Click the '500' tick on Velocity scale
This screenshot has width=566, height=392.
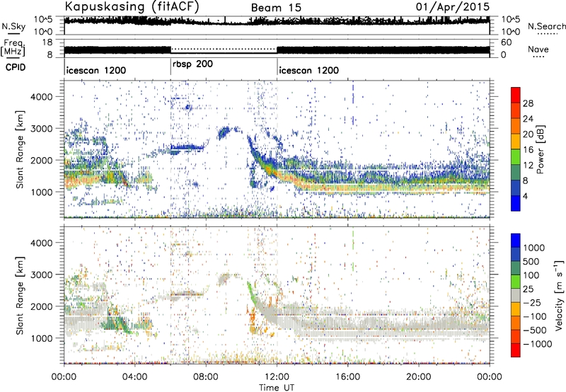531,261
